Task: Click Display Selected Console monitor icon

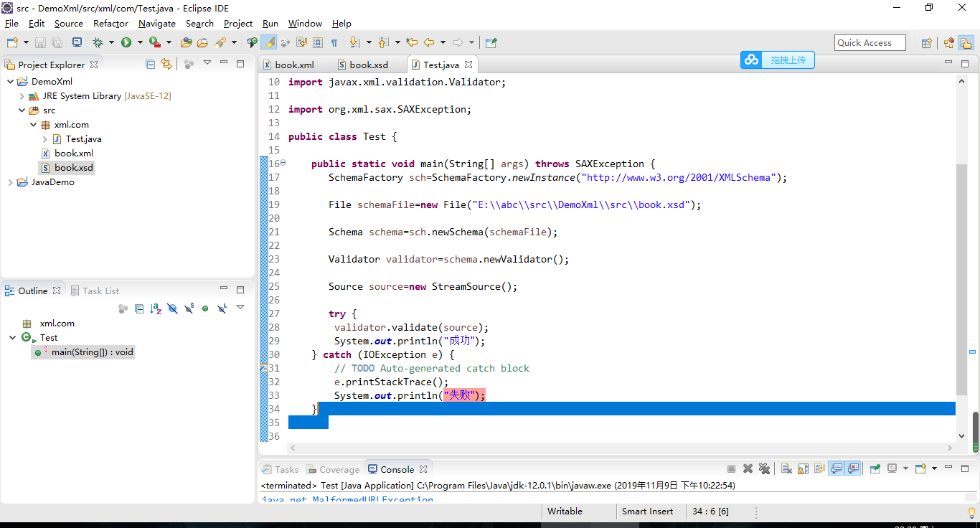Action: click(x=892, y=468)
